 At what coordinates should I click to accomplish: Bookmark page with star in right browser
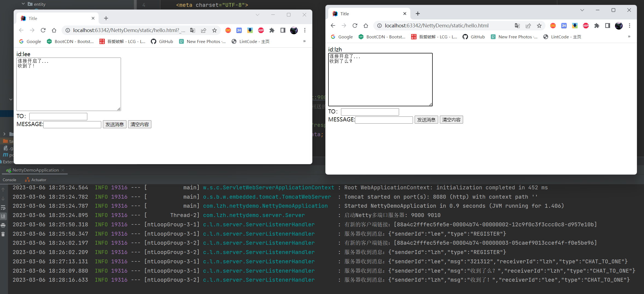(x=539, y=25)
